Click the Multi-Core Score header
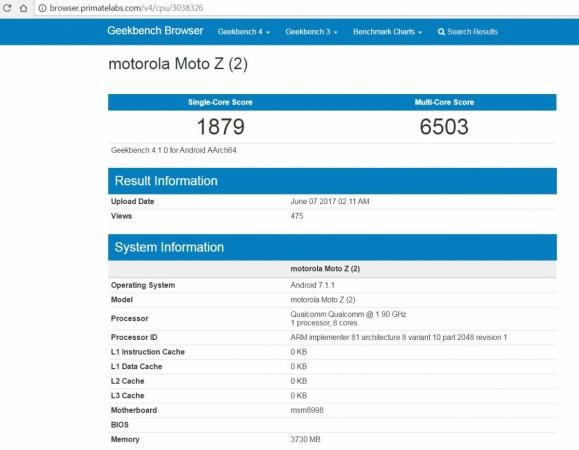The image size is (579, 450). (444, 102)
